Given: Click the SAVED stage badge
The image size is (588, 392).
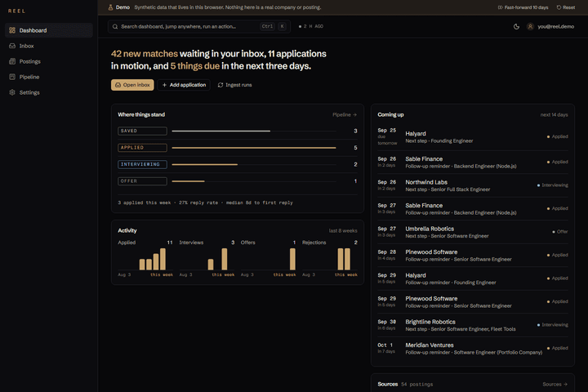Looking at the screenshot, I should [142, 131].
